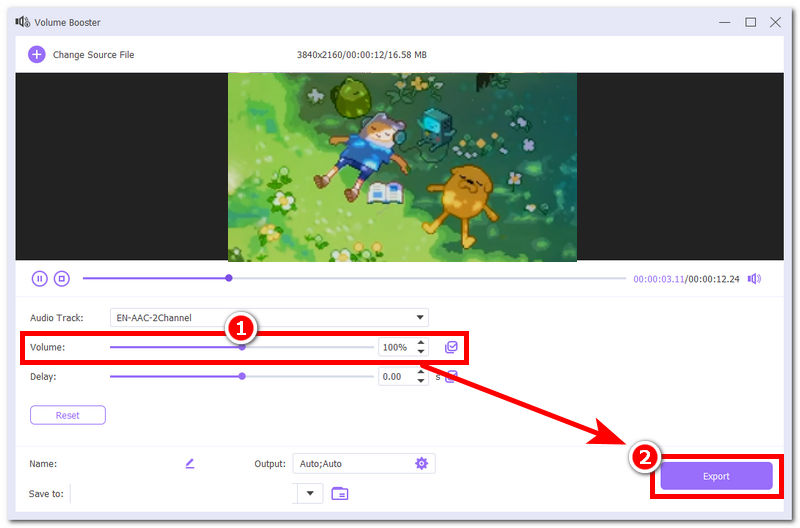Click the plus icon to change source file
The image size is (800, 528).
(x=37, y=55)
